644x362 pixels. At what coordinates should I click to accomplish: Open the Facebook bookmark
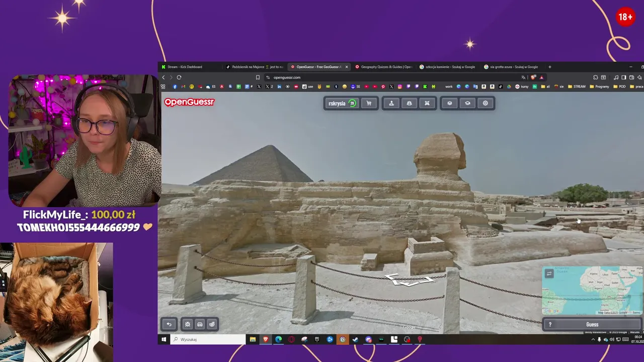[175, 86]
